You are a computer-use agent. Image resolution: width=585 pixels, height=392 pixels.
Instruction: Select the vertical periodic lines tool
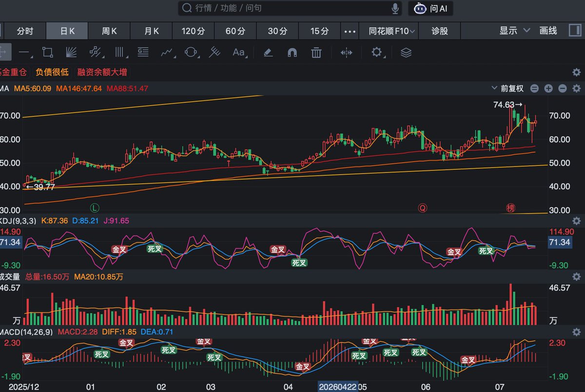(119, 52)
